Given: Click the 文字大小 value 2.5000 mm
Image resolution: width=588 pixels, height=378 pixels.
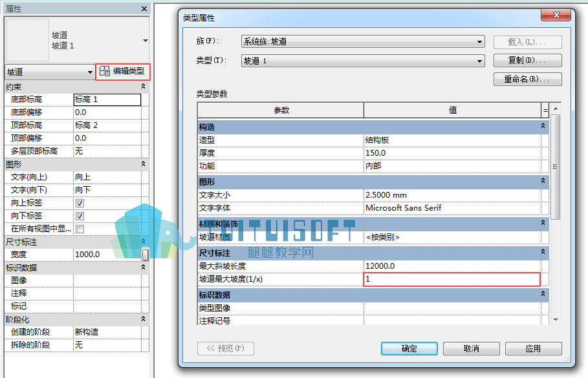Looking at the screenshot, I should (452, 194).
